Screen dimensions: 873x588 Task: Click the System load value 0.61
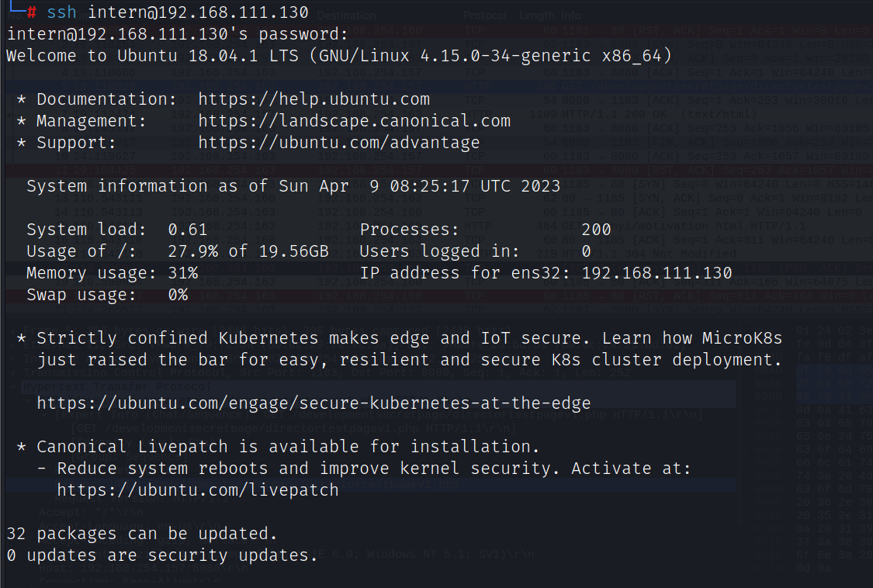(x=188, y=230)
